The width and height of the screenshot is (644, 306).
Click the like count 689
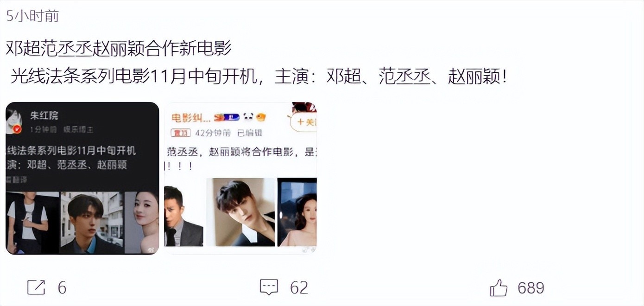click(531, 288)
